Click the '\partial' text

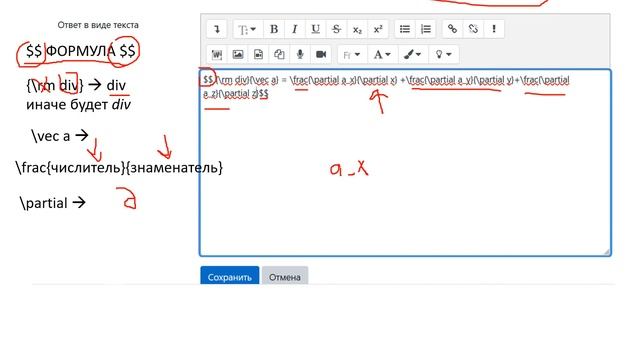pyautogui.click(x=44, y=203)
